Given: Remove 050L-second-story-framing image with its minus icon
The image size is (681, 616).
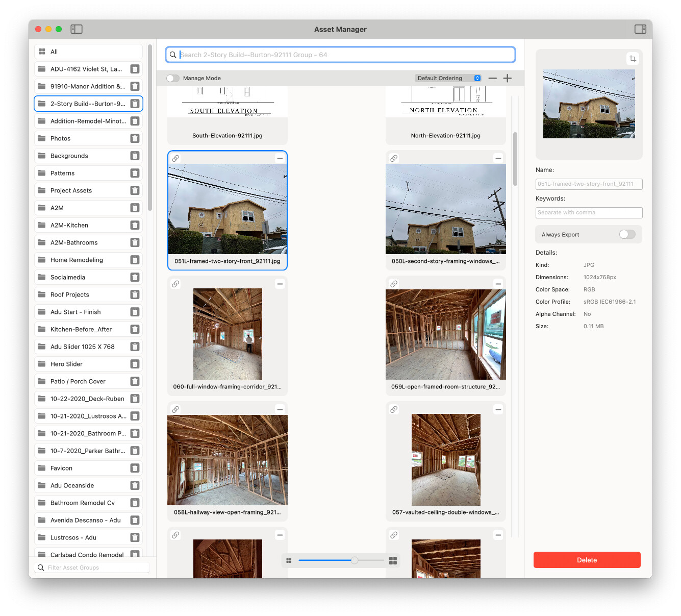Looking at the screenshot, I should (x=498, y=158).
